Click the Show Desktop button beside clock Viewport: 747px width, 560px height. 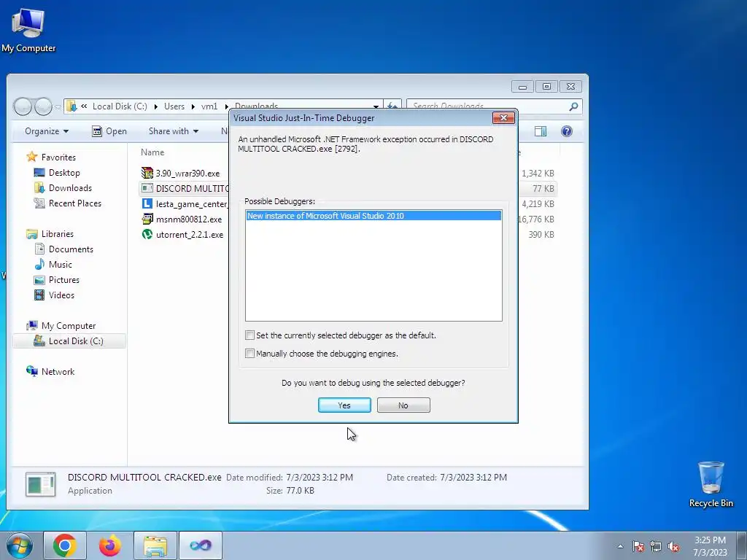pos(741,545)
